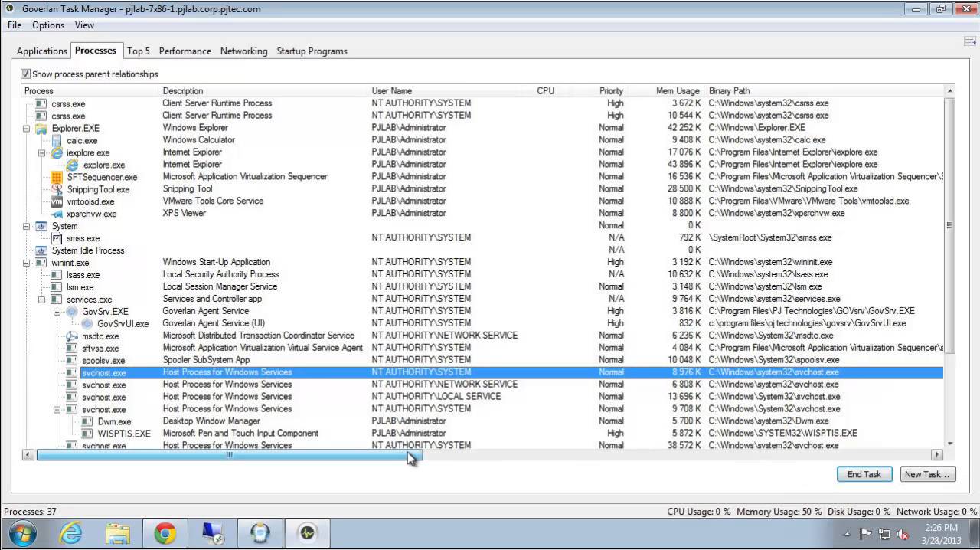Click the muted volume tray icon
Screen dimensions: 980x550
click(903, 534)
